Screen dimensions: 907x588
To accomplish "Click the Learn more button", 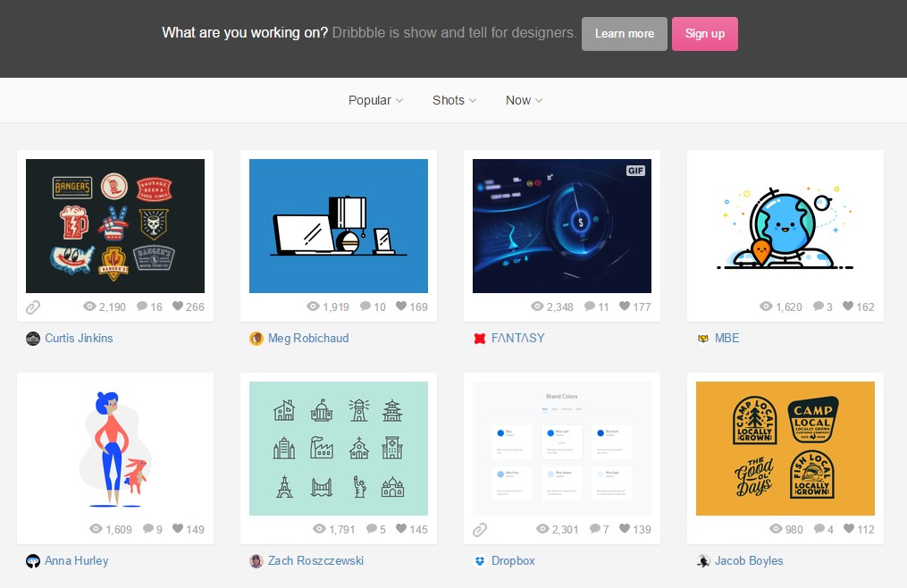I will pyautogui.click(x=624, y=34).
